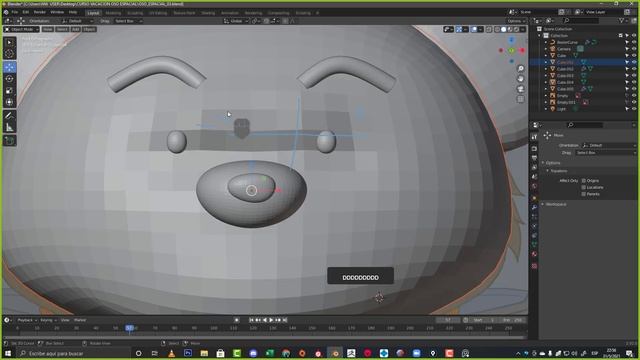Hide Light using its eye icon
This screenshot has width=640, height=360.
[634, 109]
